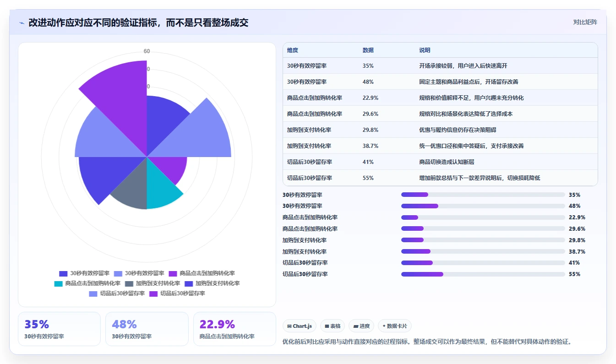Click the progress bar showing 22.9%
Screen dimensions: 616x364
coord(483,217)
